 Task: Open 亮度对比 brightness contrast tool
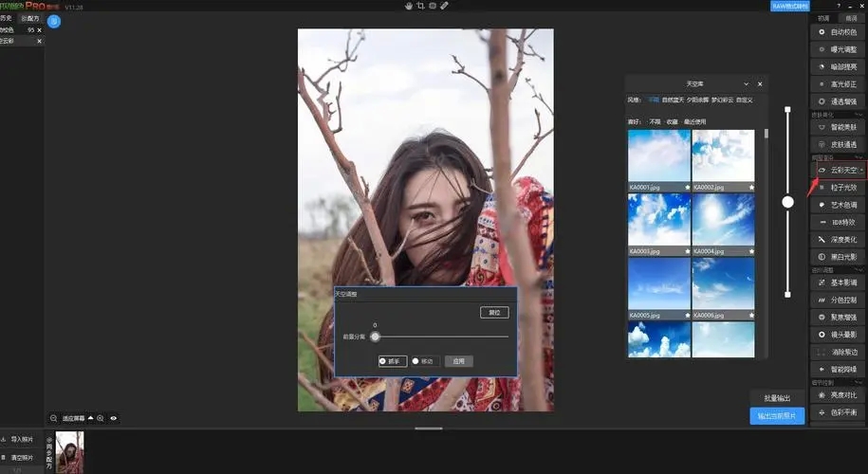tap(837, 395)
